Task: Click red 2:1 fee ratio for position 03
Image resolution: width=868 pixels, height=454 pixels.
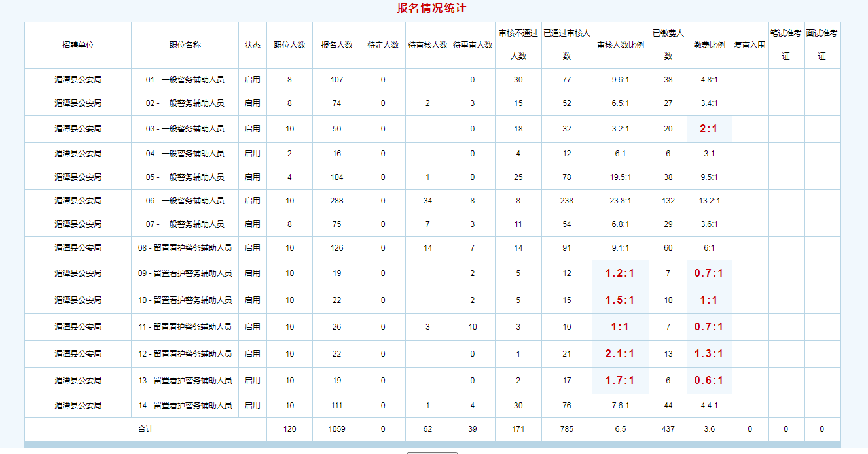Action: coord(709,129)
